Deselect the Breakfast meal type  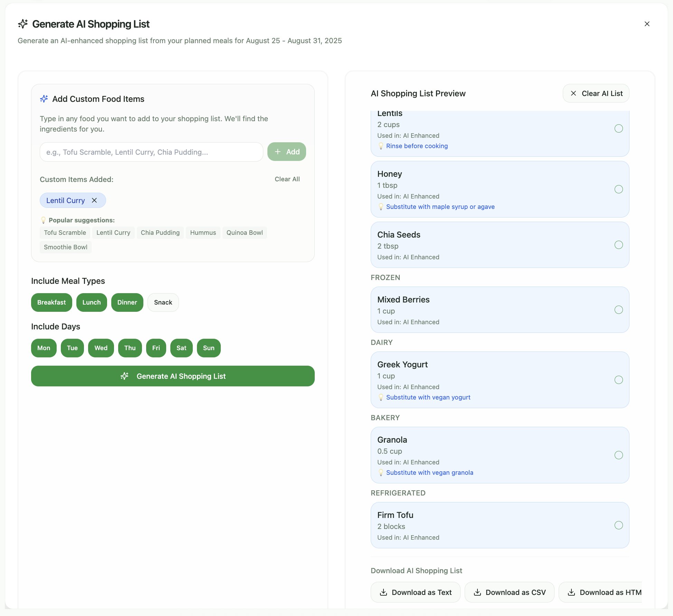pyautogui.click(x=51, y=302)
